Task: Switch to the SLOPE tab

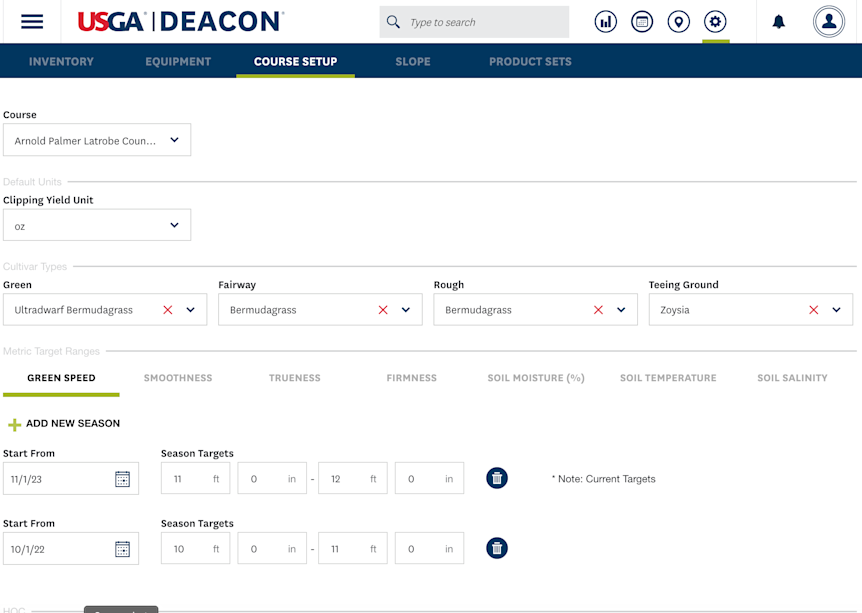Action: point(412,61)
